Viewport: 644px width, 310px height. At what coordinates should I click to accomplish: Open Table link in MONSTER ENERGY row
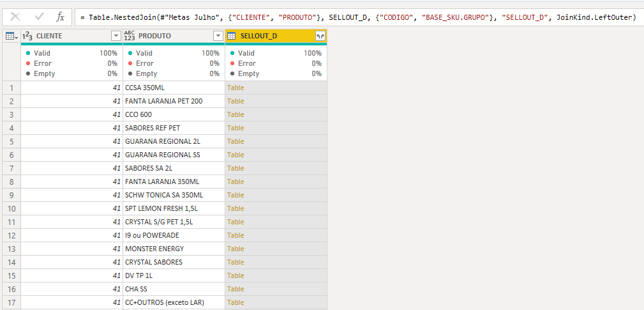(x=236, y=249)
